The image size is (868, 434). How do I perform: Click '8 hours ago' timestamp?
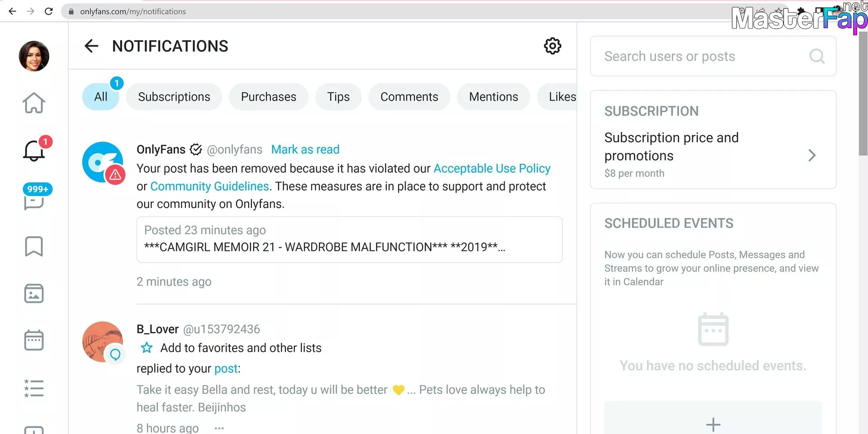(x=168, y=428)
